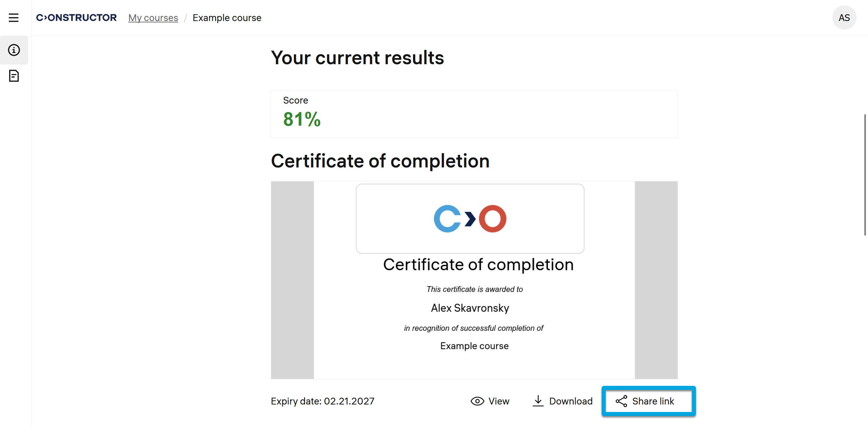Click the Your current results heading
This screenshot has width=868, height=432.
[357, 58]
